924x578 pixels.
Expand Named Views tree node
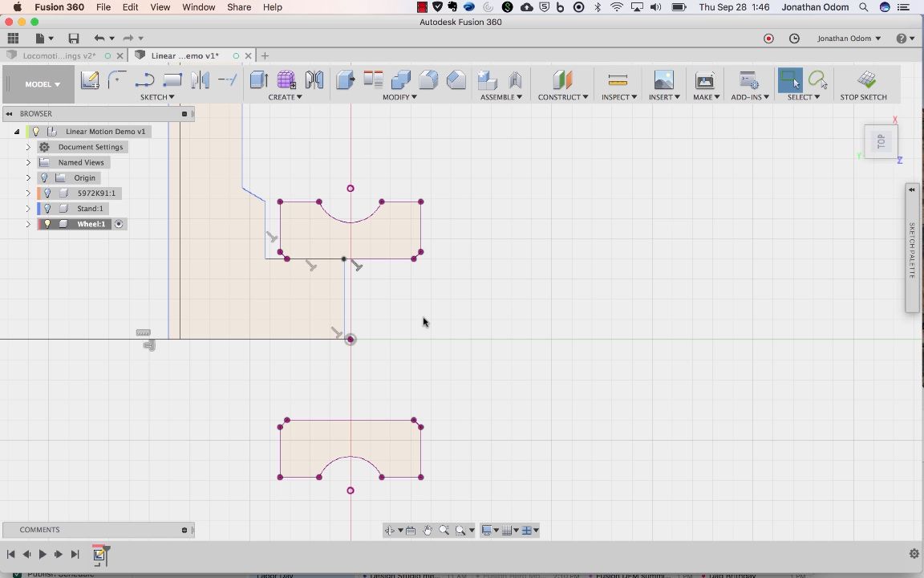point(28,162)
